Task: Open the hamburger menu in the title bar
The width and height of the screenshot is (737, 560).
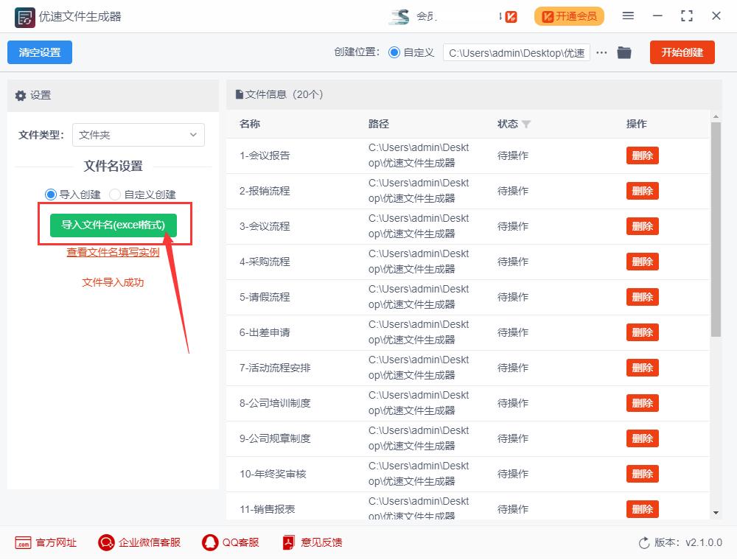Action: [629, 15]
